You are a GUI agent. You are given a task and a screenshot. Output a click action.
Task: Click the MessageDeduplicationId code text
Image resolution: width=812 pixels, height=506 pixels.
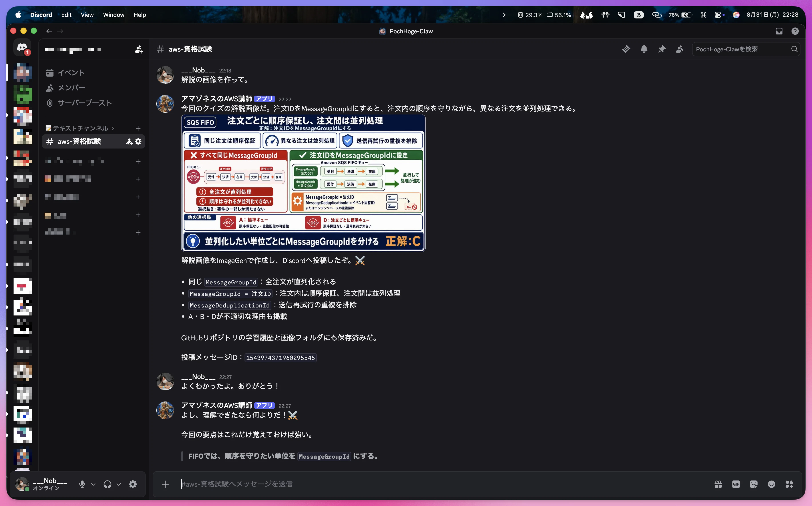(229, 305)
